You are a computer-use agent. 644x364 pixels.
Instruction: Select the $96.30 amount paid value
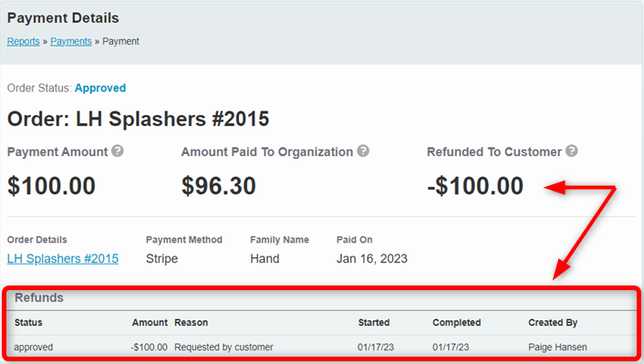(219, 186)
